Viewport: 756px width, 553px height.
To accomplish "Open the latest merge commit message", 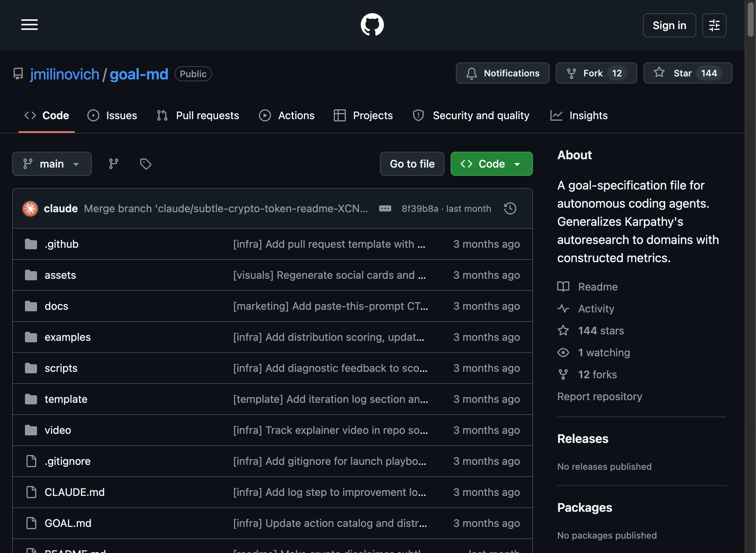I will click(226, 208).
